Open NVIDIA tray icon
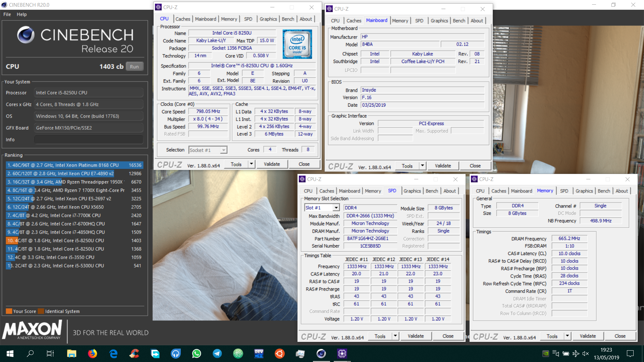Viewport: 644px width, 362px height. point(546,354)
